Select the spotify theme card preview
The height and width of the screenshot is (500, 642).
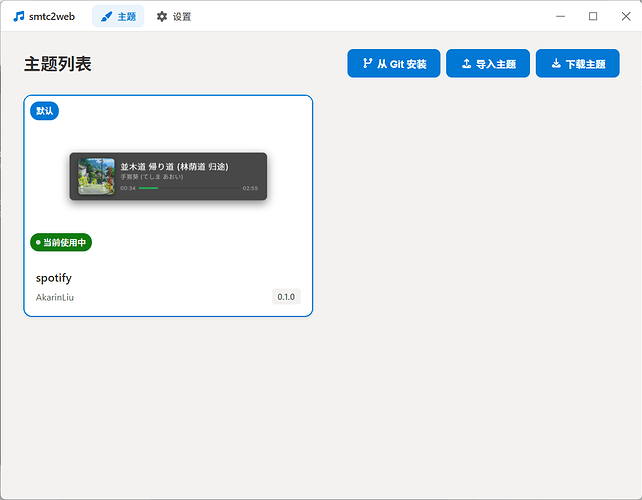tap(168, 176)
